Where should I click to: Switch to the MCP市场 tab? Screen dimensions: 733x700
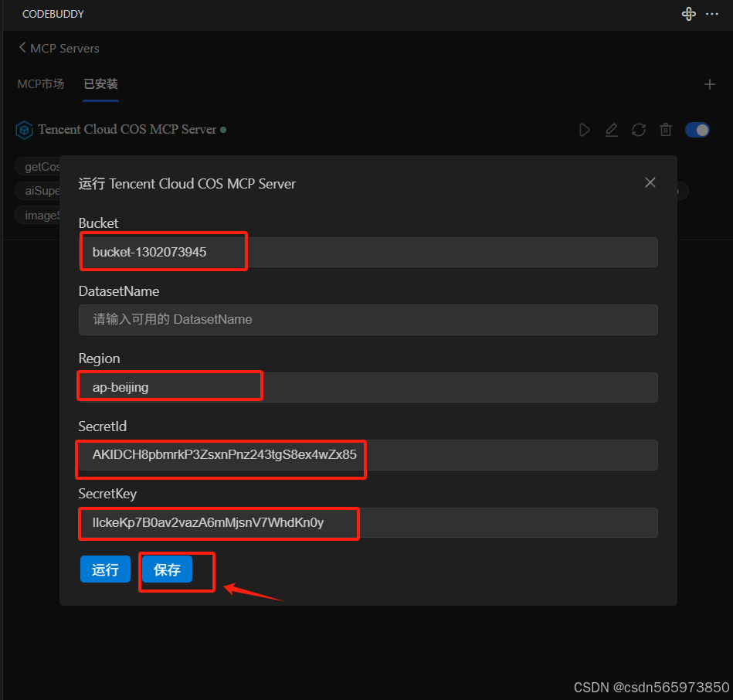tap(41, 83)
